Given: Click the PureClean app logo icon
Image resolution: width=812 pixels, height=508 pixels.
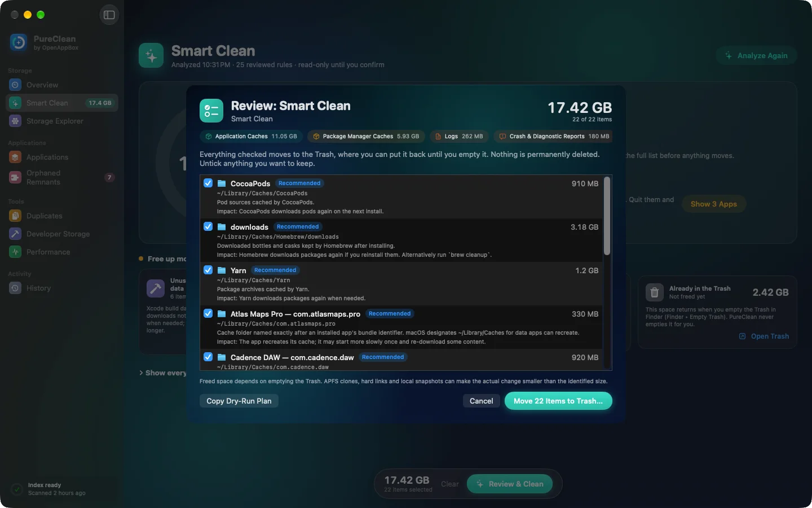Looking at the screenshot, I should click(x=19, y=42).
